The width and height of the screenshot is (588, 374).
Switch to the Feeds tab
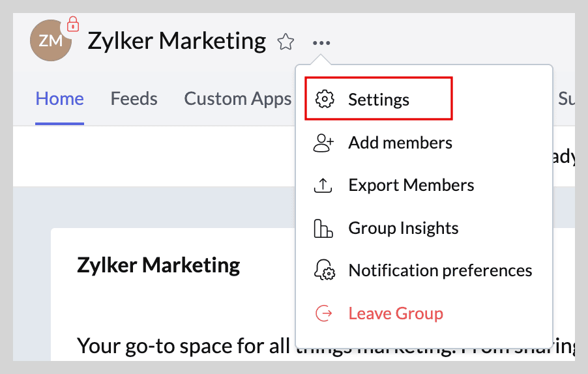click(x=134, y=99)
